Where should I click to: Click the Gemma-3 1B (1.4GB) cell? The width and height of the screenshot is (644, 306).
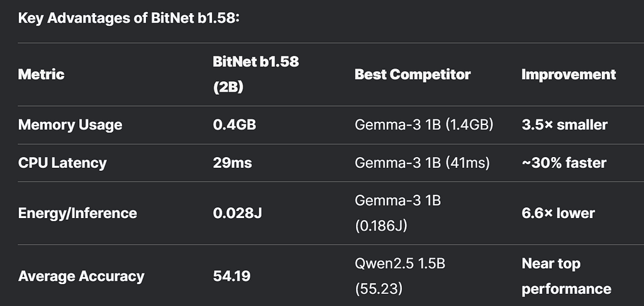coord(424,124)
